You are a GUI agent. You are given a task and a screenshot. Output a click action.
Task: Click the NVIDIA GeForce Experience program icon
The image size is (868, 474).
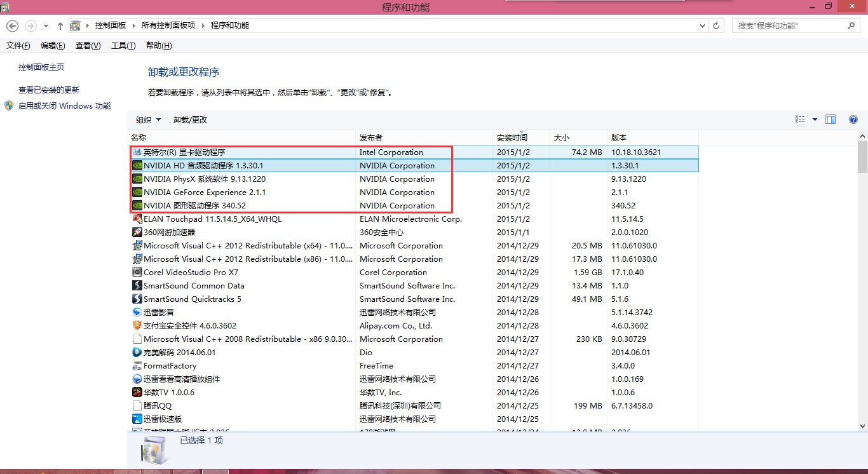point(137,193)
